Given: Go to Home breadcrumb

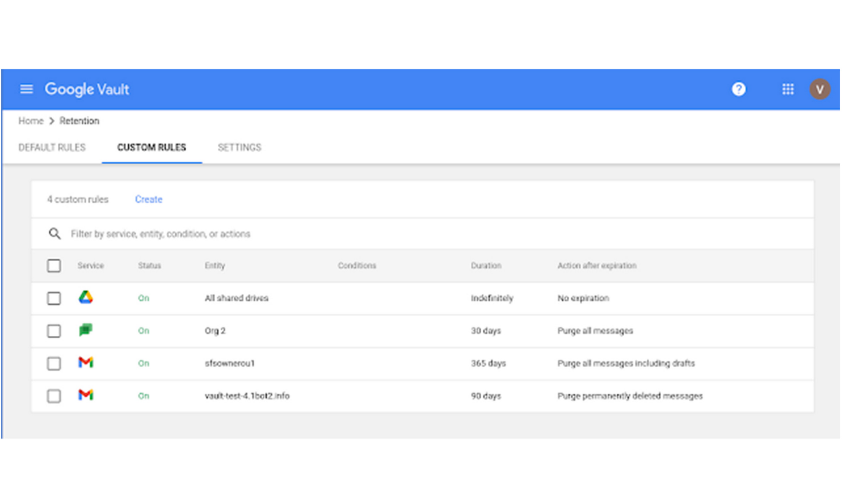Looking at the screenshot, I should tap(31, 121).
